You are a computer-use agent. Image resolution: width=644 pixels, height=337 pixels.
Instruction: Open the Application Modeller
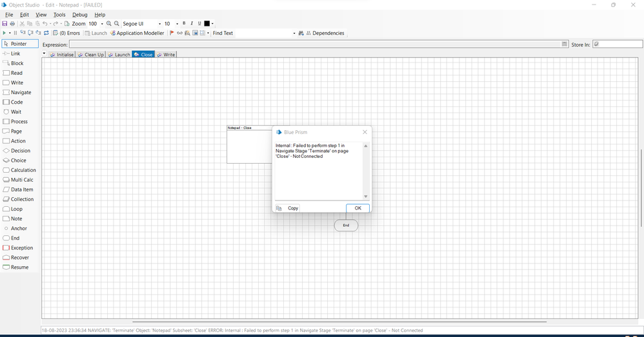tap(137, 34)
